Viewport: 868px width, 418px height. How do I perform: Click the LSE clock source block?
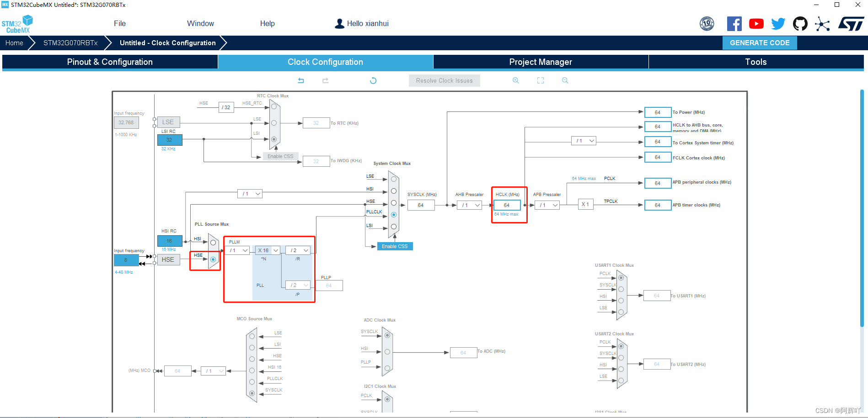pyautogui.click(x=168, y=122)
